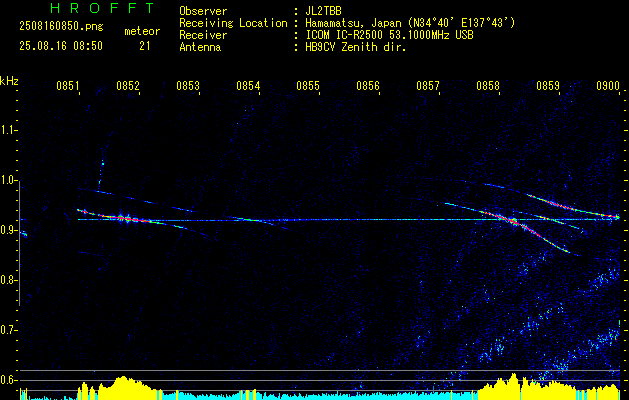Click the 0852 time marker

(x=128, y=86)
